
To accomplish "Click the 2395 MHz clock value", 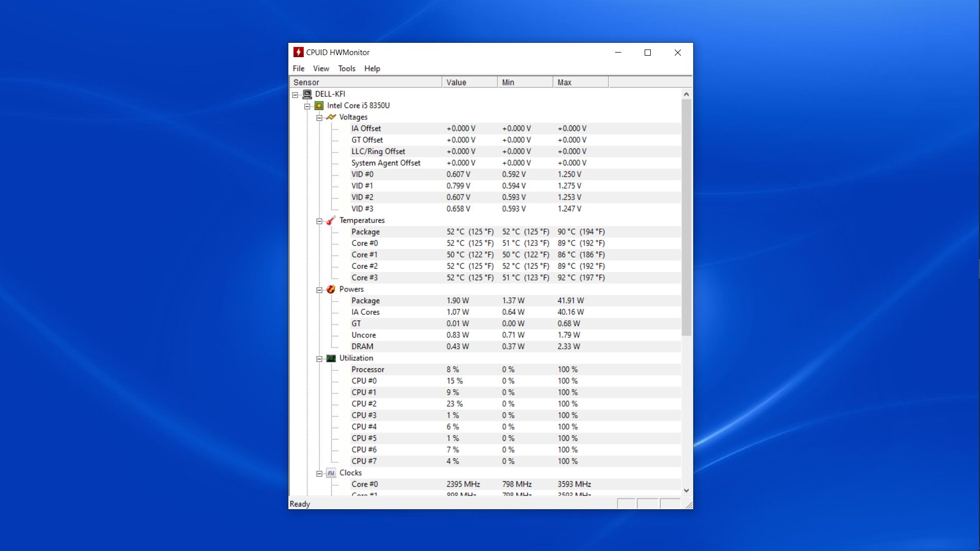I will pyautogui.click(x=463, y=484).
